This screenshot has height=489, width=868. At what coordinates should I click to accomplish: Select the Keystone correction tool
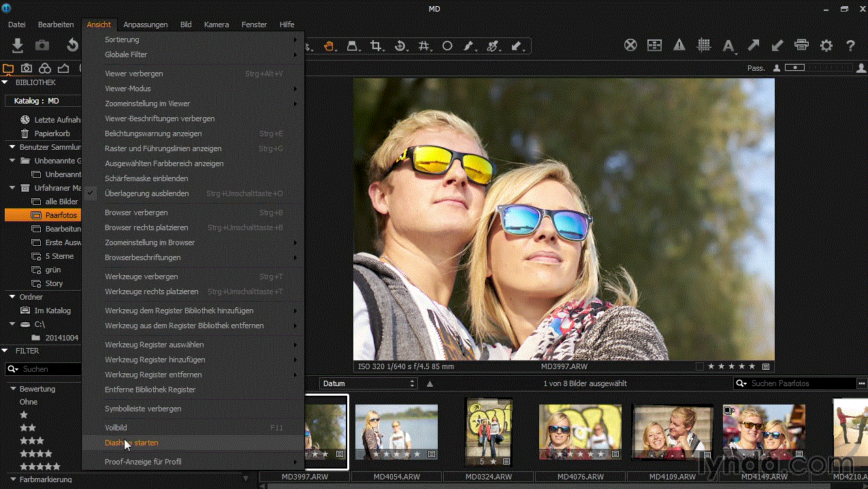coord(353,46)
